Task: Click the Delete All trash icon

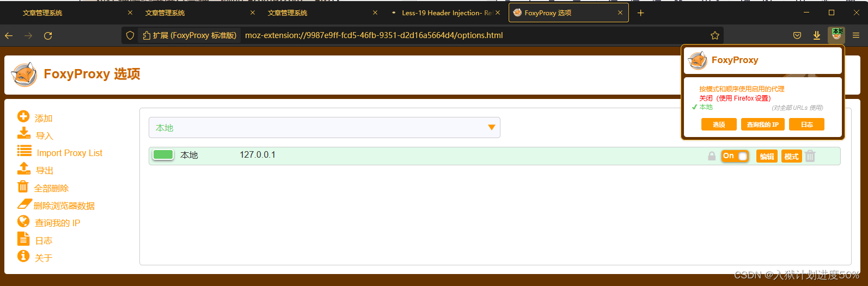Action: (23, 186)
